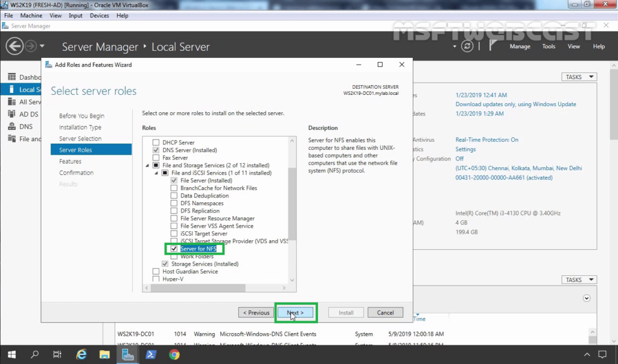Click the Time column header
The image size is (618, 364).
click(419, 319)
